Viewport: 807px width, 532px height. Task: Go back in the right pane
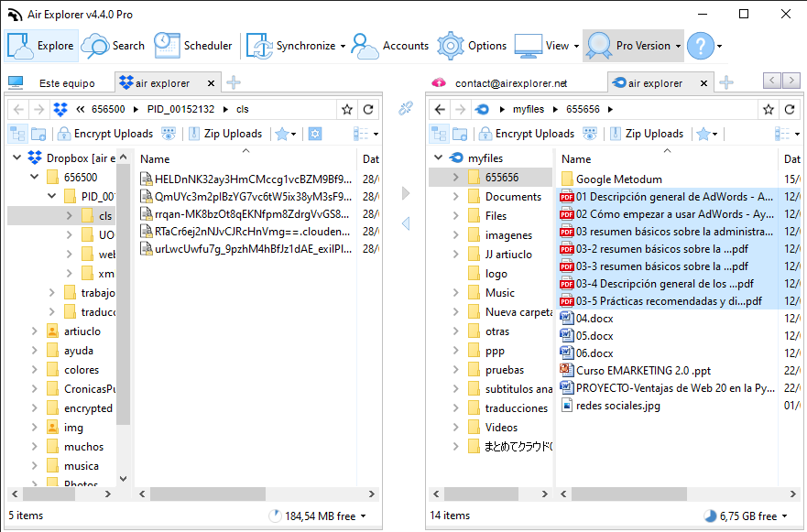440,109
